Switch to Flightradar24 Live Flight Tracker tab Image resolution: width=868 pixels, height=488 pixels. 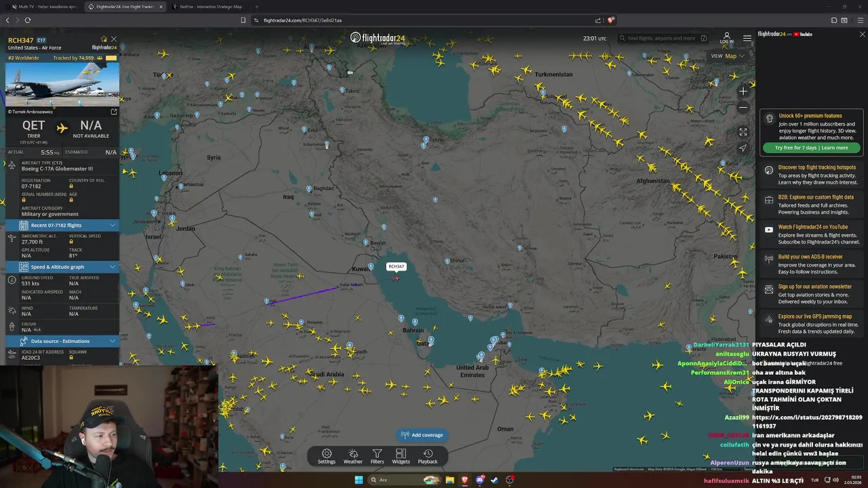(x=125, y=7)
